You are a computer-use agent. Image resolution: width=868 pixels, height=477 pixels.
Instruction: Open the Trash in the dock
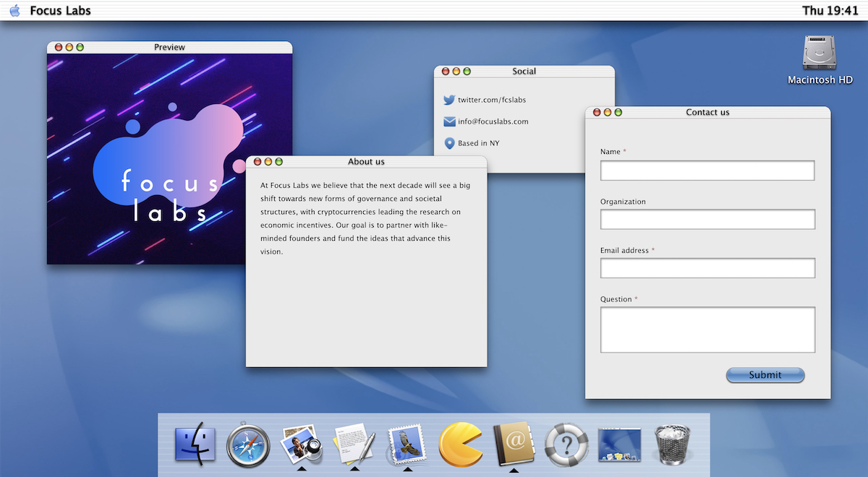(x=673, y=443)
